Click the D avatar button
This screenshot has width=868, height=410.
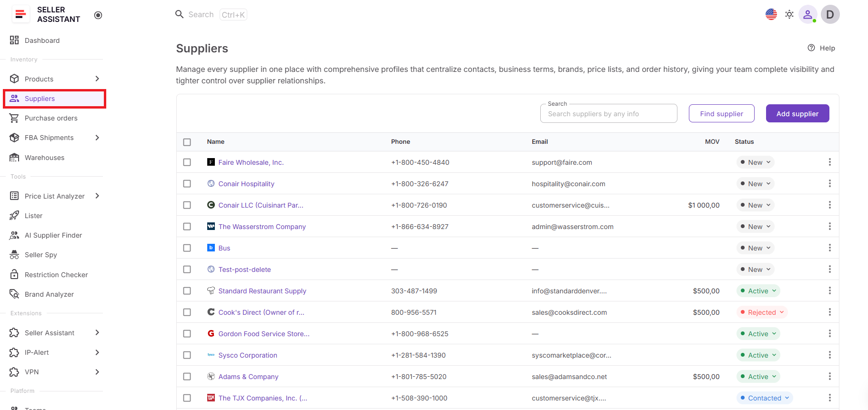(x=830, y=14)
